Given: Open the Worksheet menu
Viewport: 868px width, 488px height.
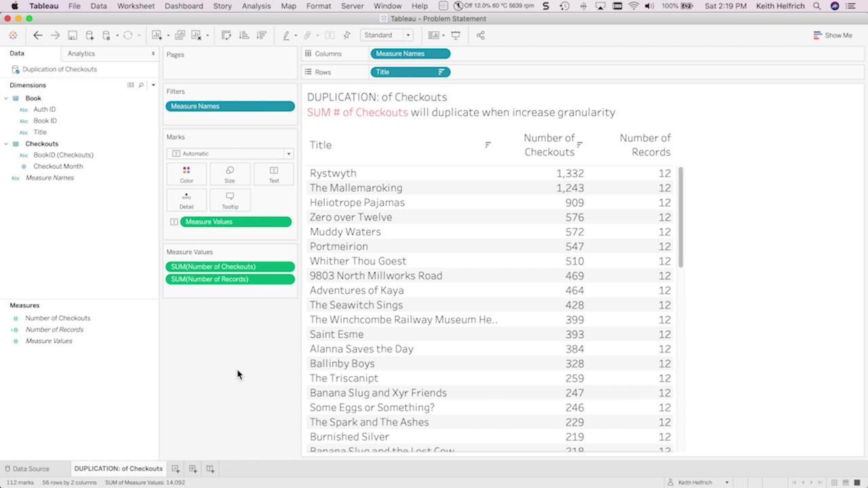Looking at the screenshot, I should 136,6.
